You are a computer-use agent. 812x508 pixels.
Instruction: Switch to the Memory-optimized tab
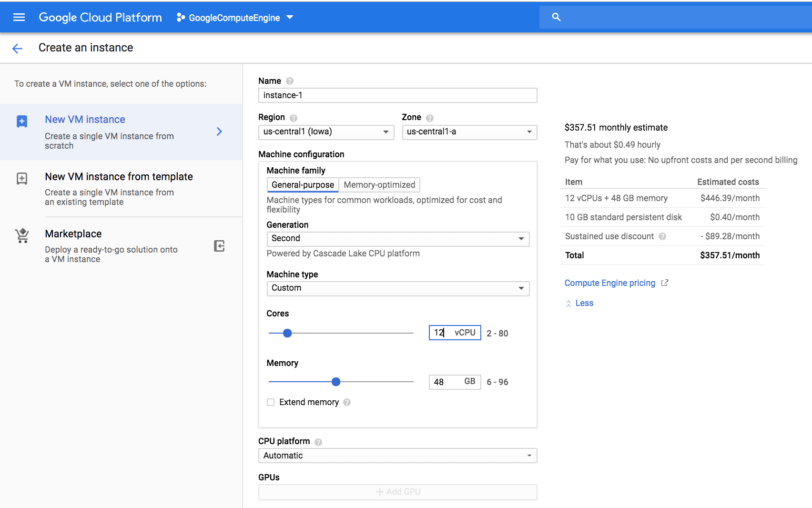click(379, 185)
